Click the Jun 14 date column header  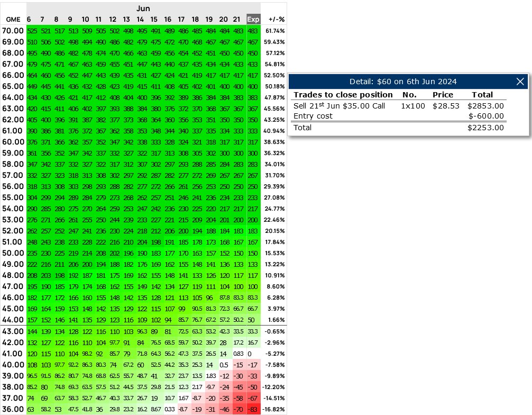140,20
